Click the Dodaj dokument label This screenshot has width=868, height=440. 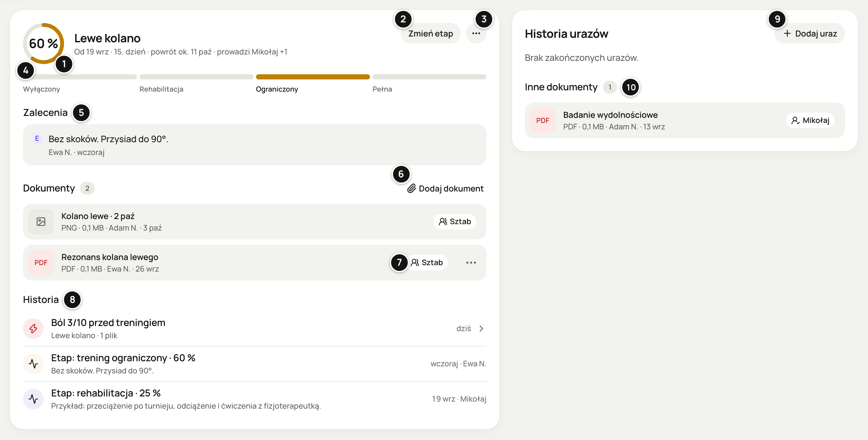click(451, 189)
